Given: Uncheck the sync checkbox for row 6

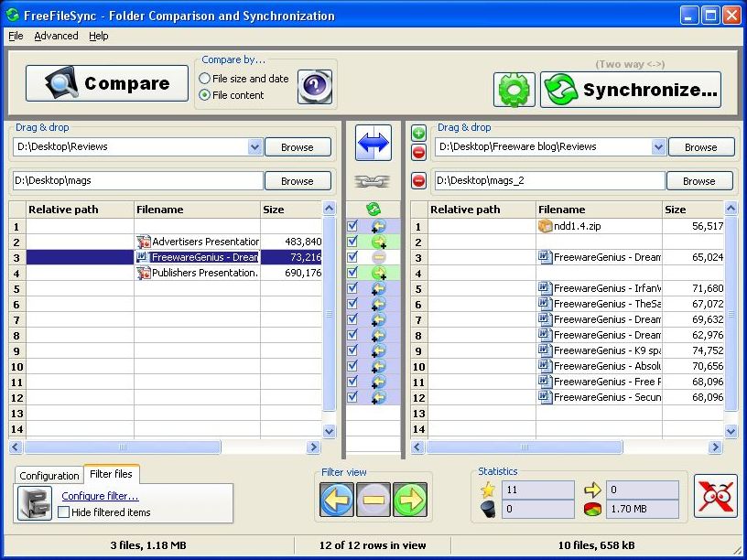Looking at the screenshot, I should pos(352,304).
